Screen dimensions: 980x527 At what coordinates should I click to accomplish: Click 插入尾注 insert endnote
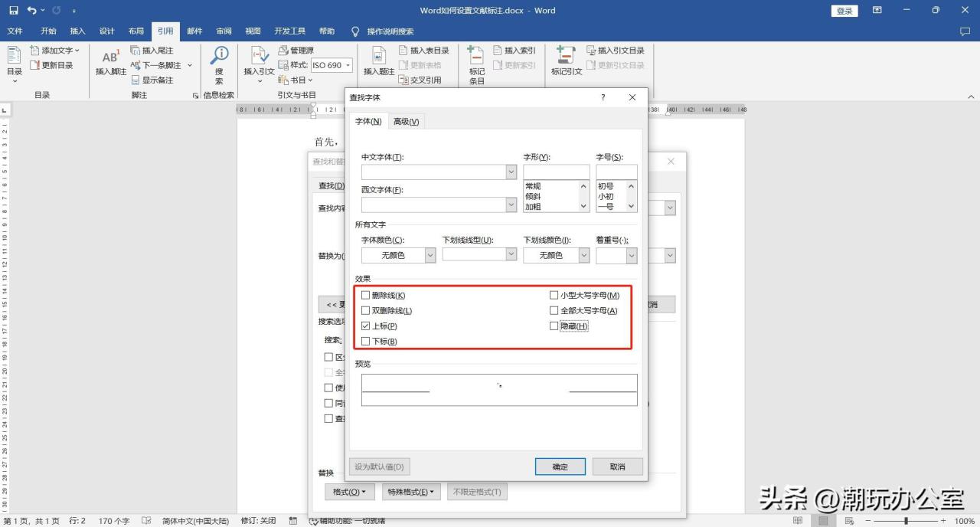tap(152, 51)
